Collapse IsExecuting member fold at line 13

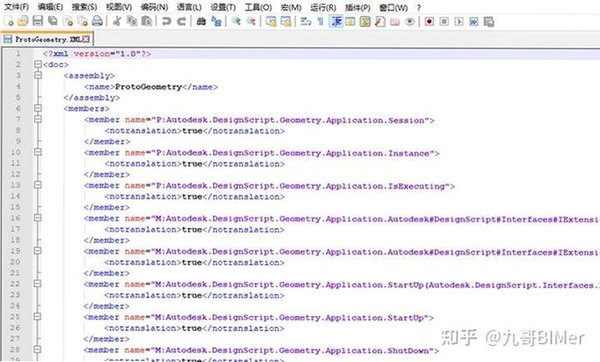(38, 185)
